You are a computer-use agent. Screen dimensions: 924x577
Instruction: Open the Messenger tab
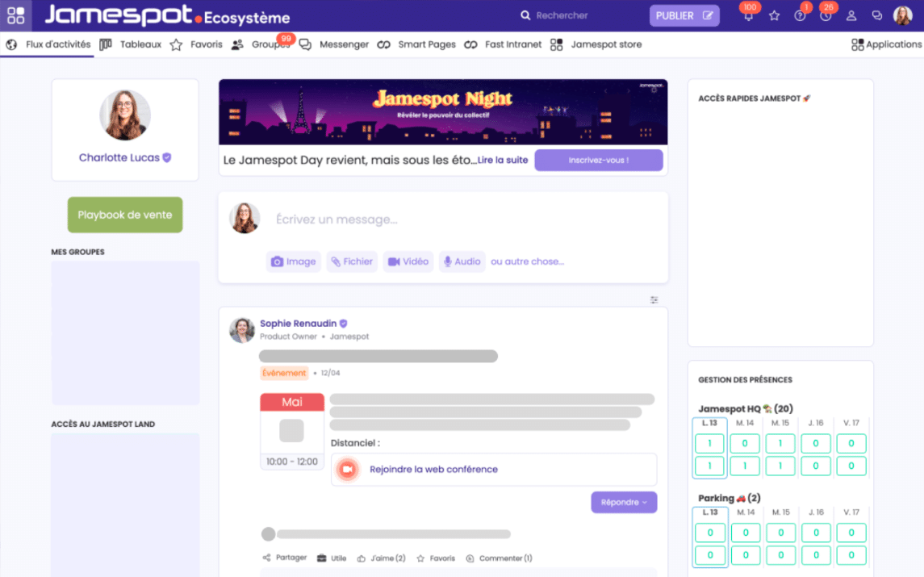334,44
